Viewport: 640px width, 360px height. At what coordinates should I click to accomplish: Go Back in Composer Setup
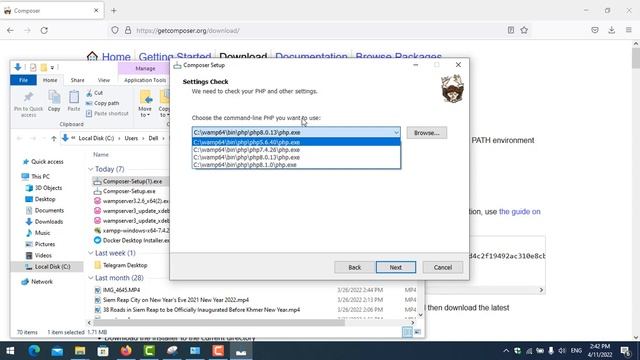[354, 267]
